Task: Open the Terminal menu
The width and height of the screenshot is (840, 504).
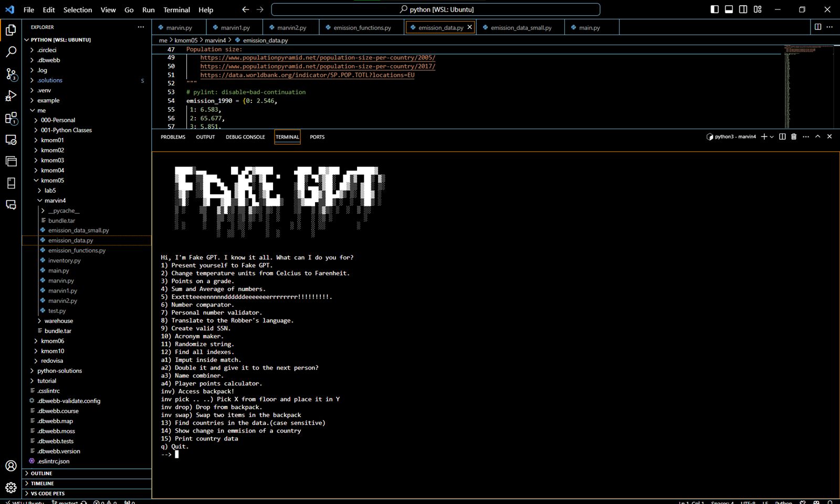Action: tap(176, 9)
